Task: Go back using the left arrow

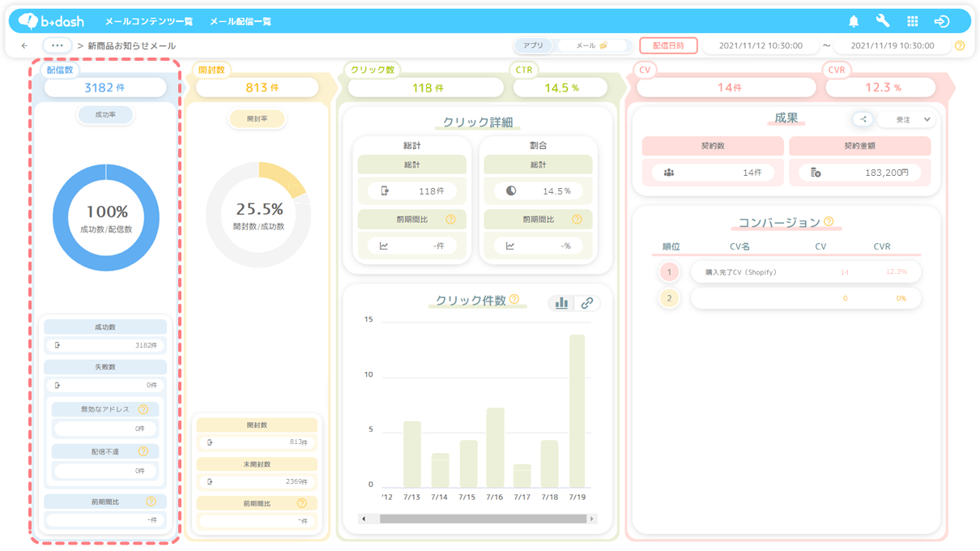Action: pos(25,46)
